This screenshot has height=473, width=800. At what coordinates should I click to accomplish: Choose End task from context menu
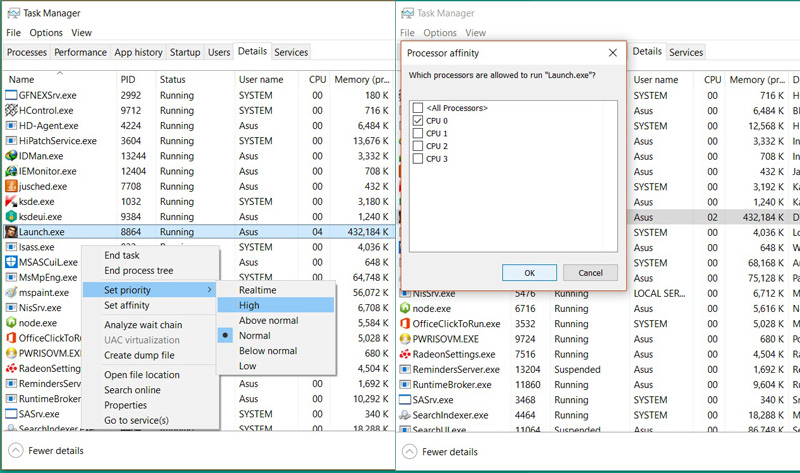[x=122, y=255]
